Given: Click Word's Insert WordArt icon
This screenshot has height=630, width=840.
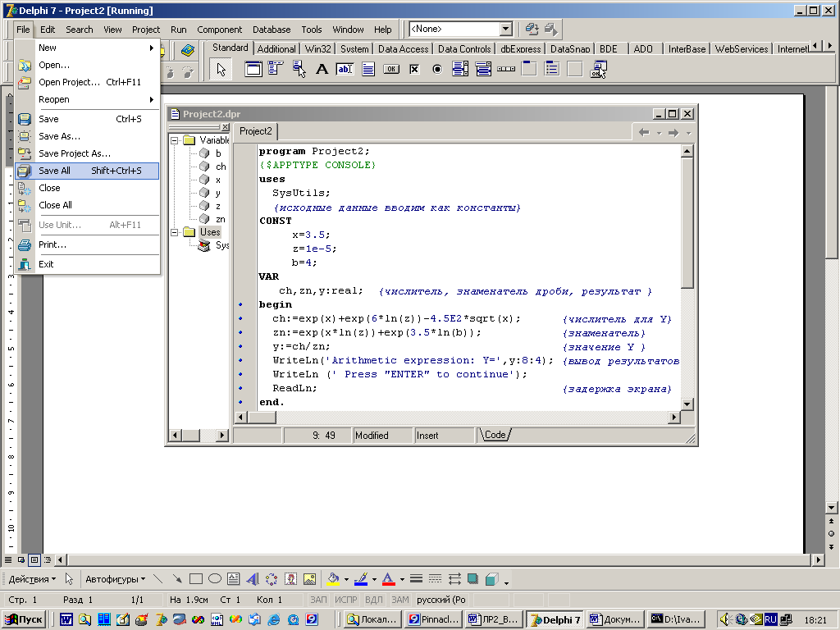Looking at the screenshot, I should coord(253,579).
